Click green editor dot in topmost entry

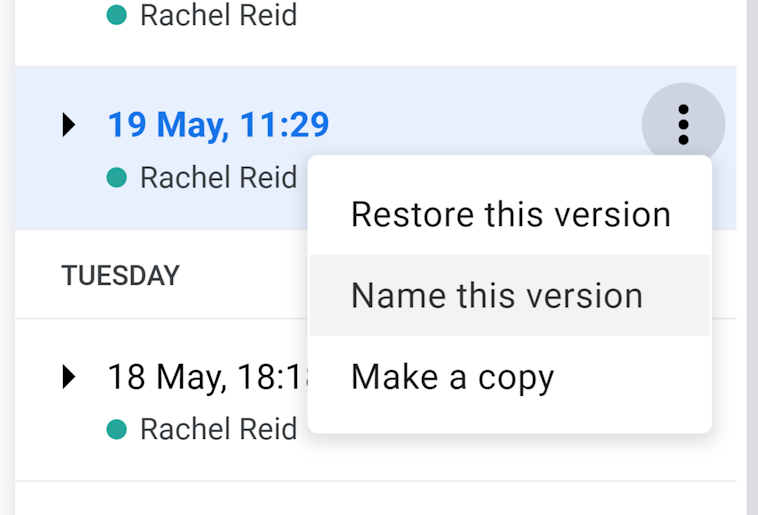[117, 16]
